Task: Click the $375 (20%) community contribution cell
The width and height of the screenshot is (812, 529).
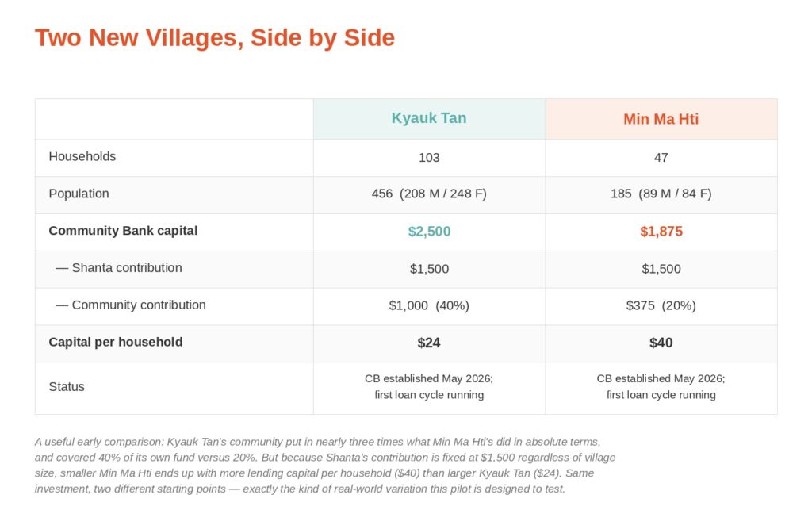Action: 661,305
